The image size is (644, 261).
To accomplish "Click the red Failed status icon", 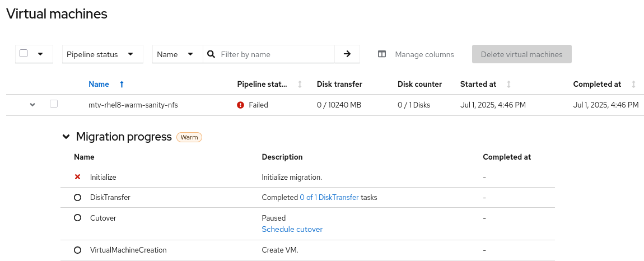I will pyautogui.click(x=241, y=105).
